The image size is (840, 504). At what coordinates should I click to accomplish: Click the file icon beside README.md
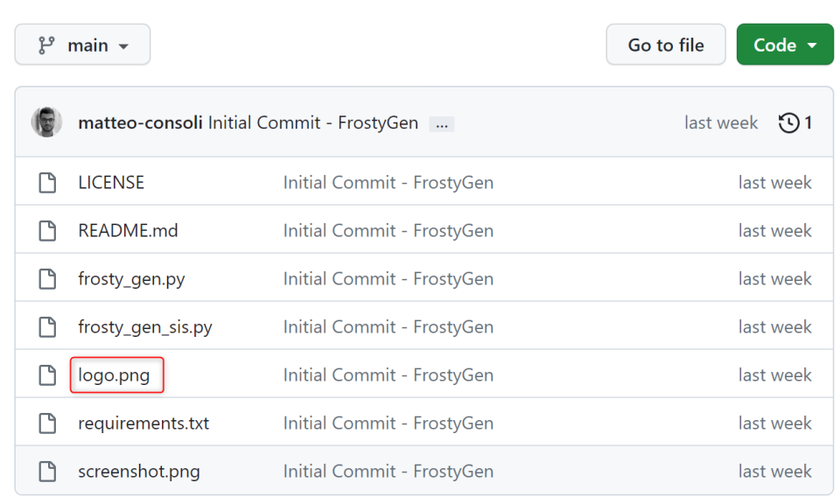coord(47,229)
